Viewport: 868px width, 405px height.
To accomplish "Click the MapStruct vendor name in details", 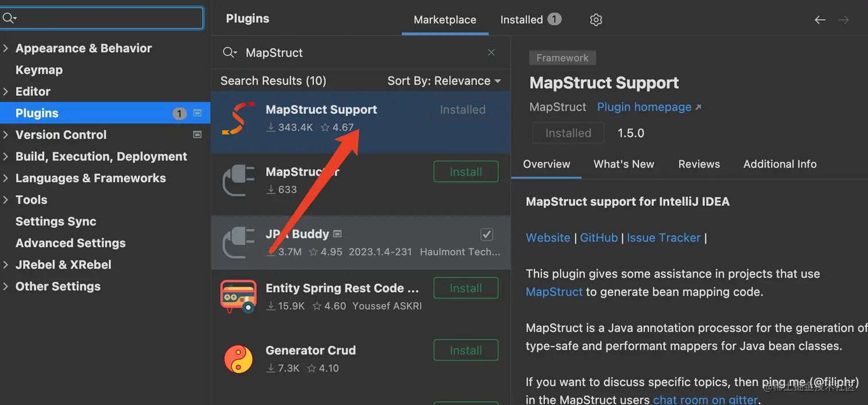I will [558, 107].
